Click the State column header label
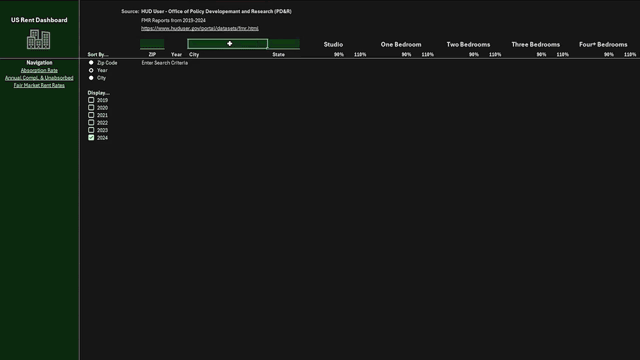 tap(278, 54)
